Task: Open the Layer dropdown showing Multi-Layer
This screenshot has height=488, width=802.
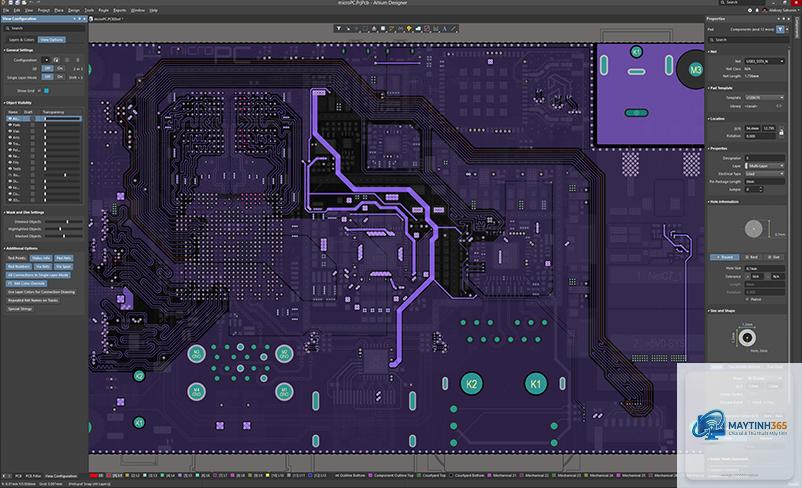Action: [x=765, y=166]
